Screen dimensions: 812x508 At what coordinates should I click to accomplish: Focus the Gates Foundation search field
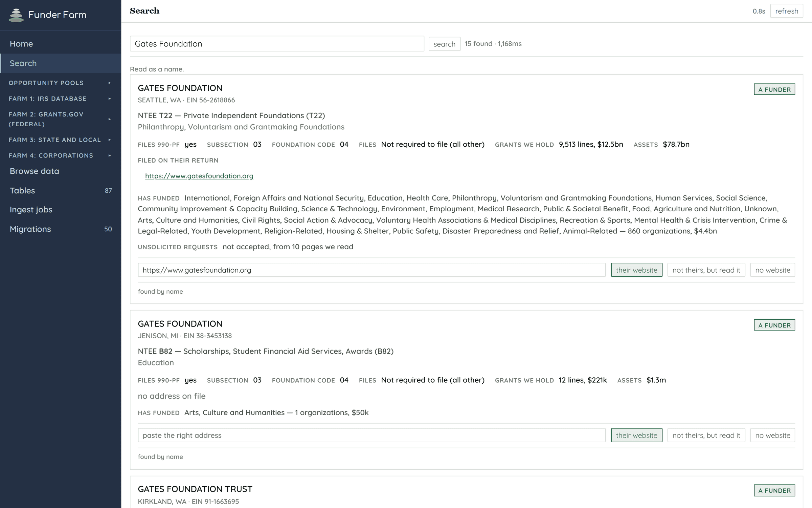tap(277, 44)
